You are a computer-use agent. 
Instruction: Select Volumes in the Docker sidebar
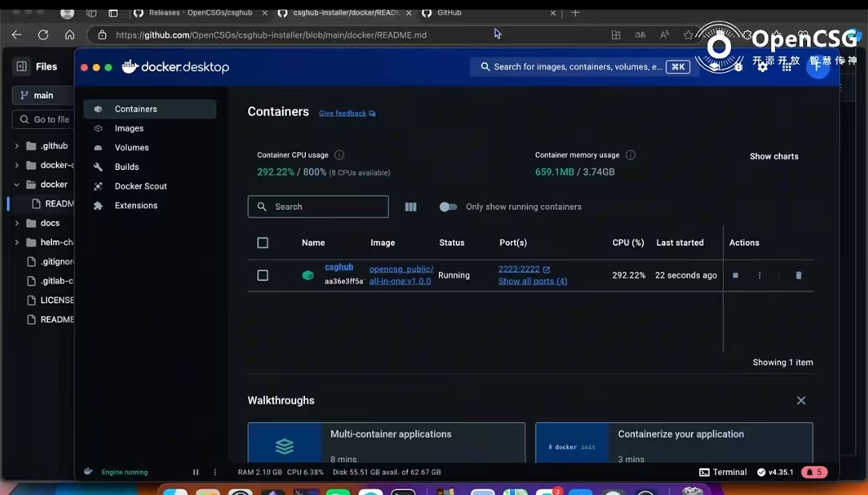pyautogui.click(x=131, y=147)
